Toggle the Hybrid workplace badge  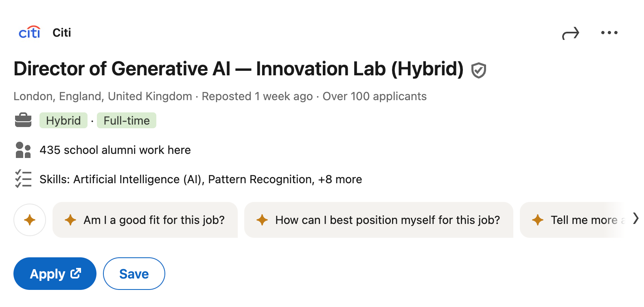pos(63,120)
